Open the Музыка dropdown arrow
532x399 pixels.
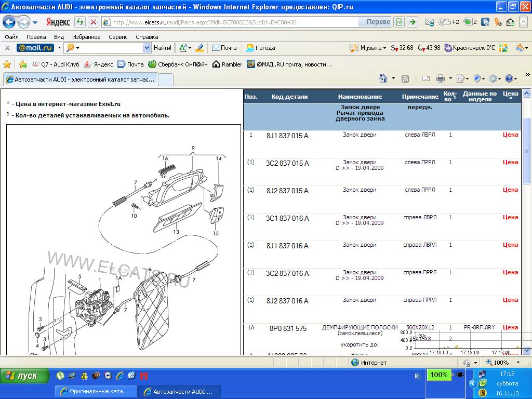point(384,48)
